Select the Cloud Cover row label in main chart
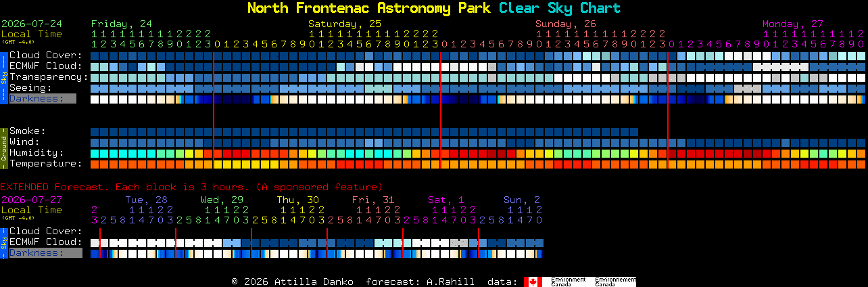868x287 pixels. point(46,56)
